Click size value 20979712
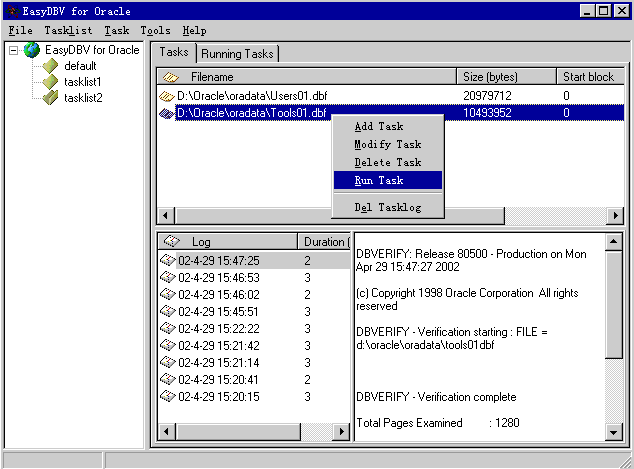This screenshot has height=469, width=634. click(487, 96)
